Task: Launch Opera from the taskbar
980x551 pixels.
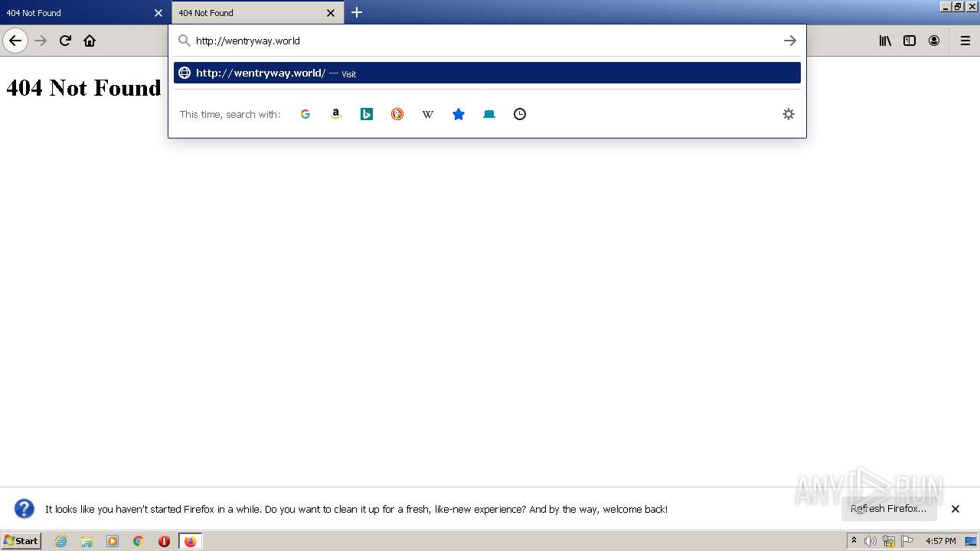Action: [x=164, y=541]
